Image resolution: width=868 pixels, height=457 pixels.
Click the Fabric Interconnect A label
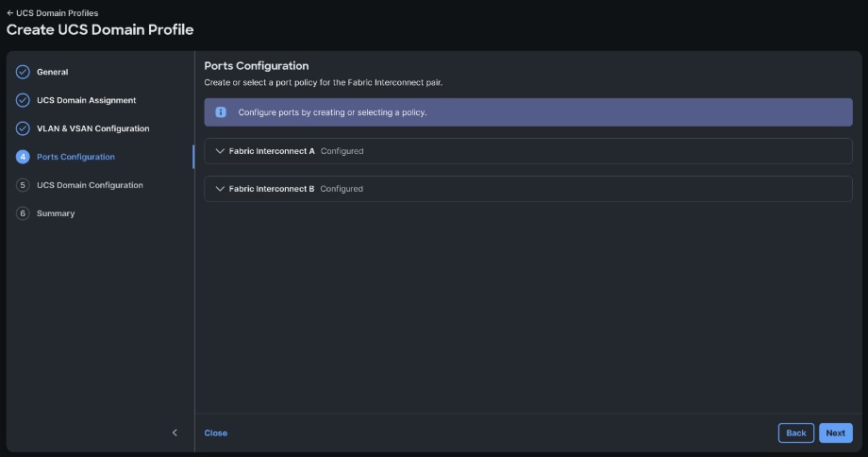[x=272, y=151]
